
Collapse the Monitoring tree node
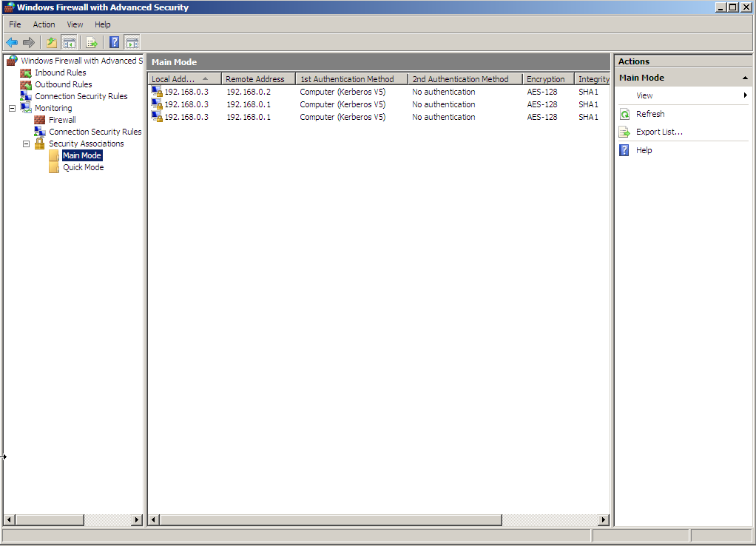click(12, 108)
